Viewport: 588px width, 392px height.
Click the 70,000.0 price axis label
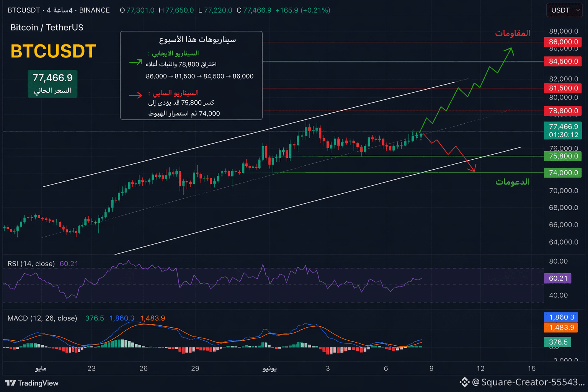coord(563,191)
